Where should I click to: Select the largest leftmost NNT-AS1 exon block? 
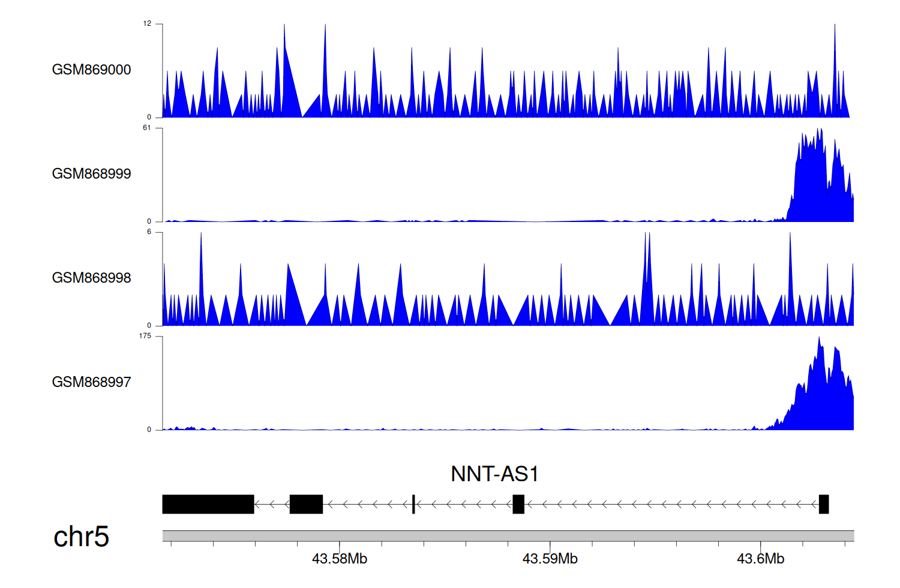[x=208, y=504]
